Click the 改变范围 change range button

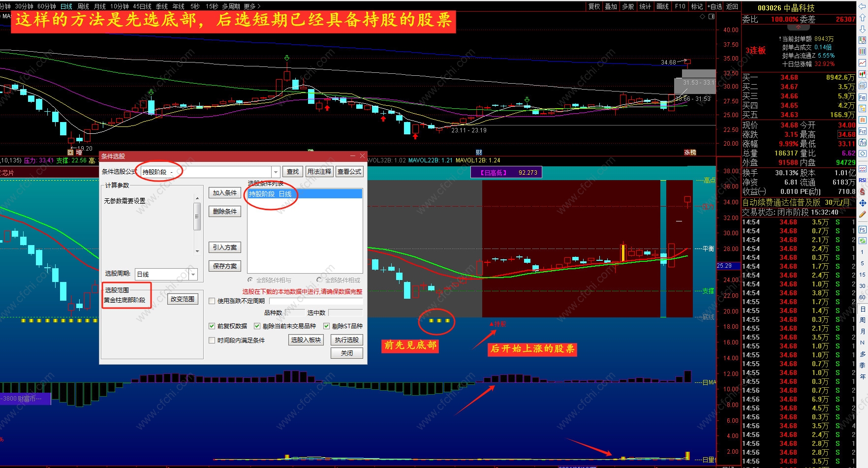point(183,299)
